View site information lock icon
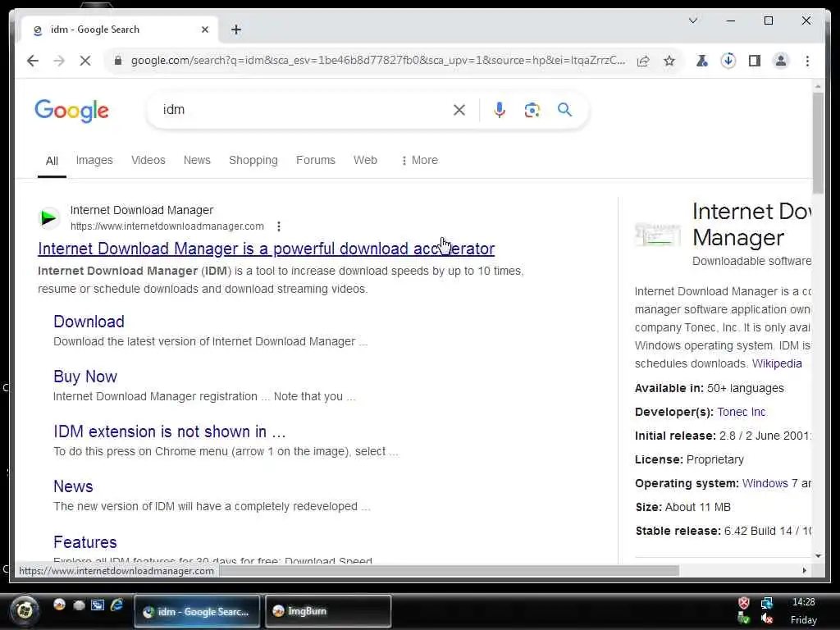This screenshot has height=630, width=840. coord(118,61)
